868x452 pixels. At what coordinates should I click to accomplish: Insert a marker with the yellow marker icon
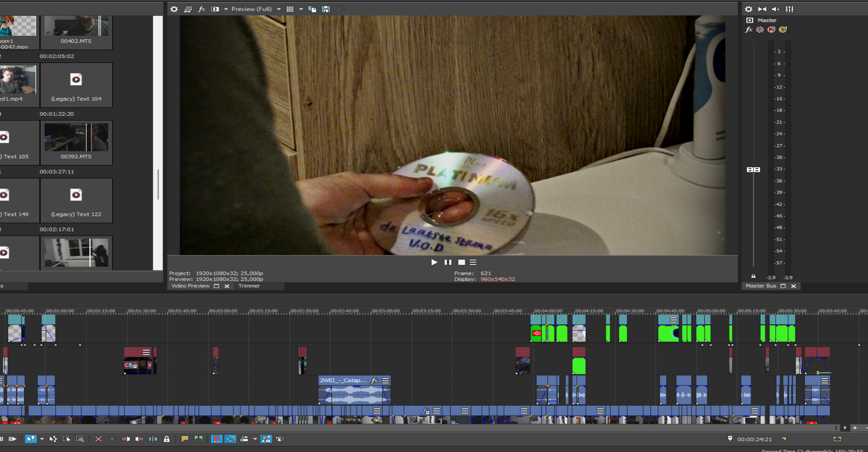point(184,439)
